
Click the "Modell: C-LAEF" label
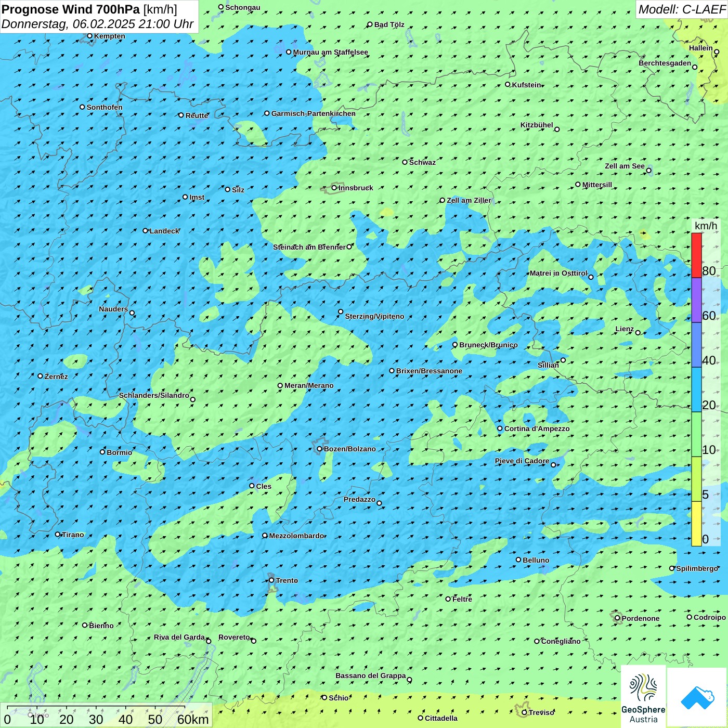click(681, 9)
